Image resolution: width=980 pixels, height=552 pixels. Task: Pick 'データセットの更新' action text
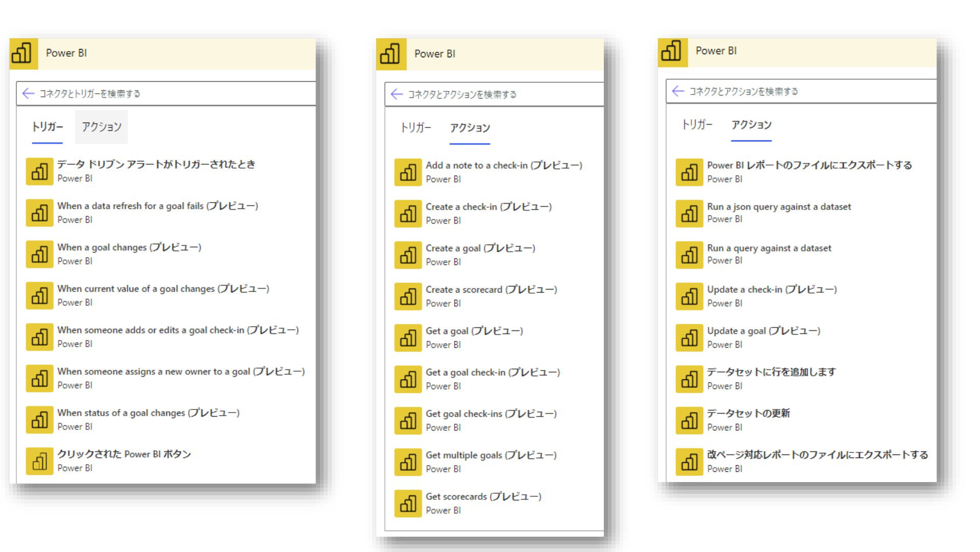pyautogui.click(x=748, y=413)
